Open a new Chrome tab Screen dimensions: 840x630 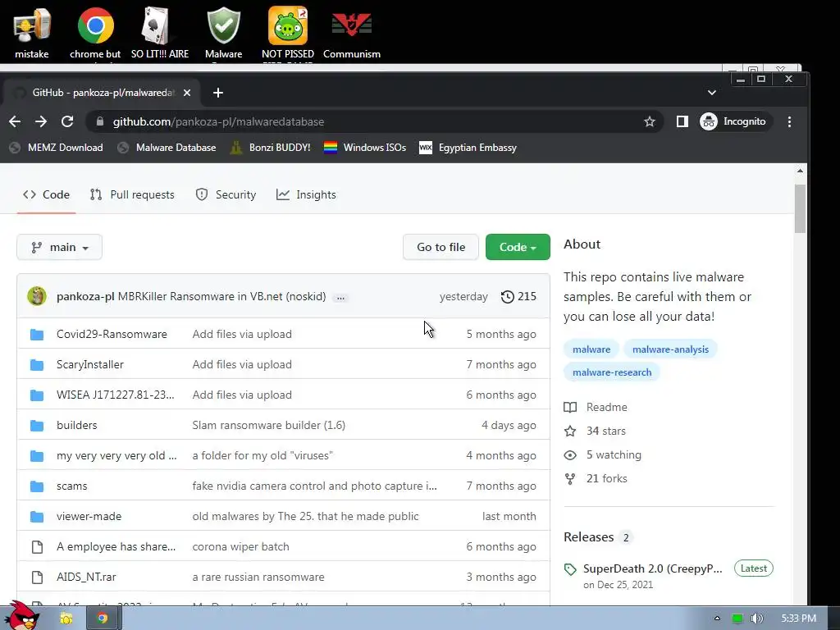coord(217,93)
